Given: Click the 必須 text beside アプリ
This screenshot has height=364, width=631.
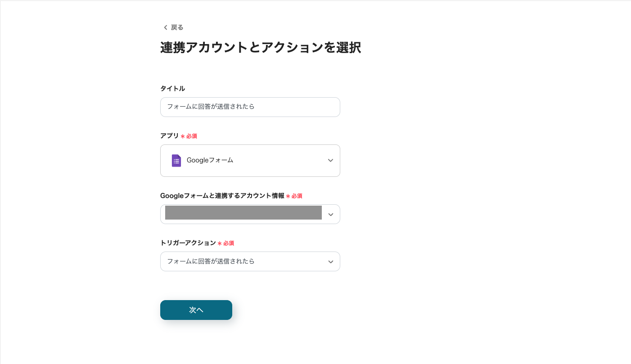Looking at the screenshot, I should (x=192, y=136).
